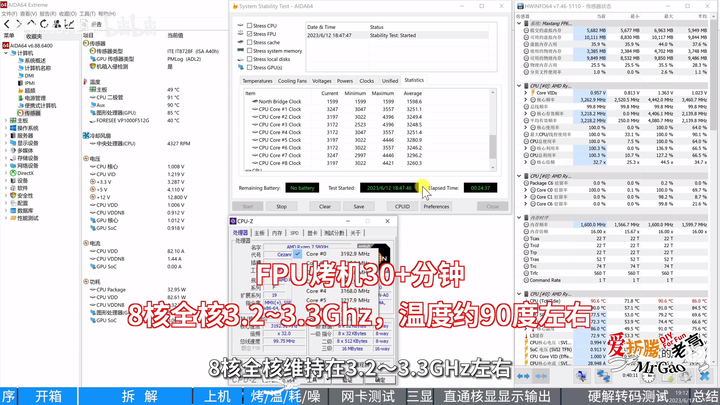The height and width of the screenshot is (405, 720).
Task: Click HWiNFO network computers icon
Action: click(603, 377)
